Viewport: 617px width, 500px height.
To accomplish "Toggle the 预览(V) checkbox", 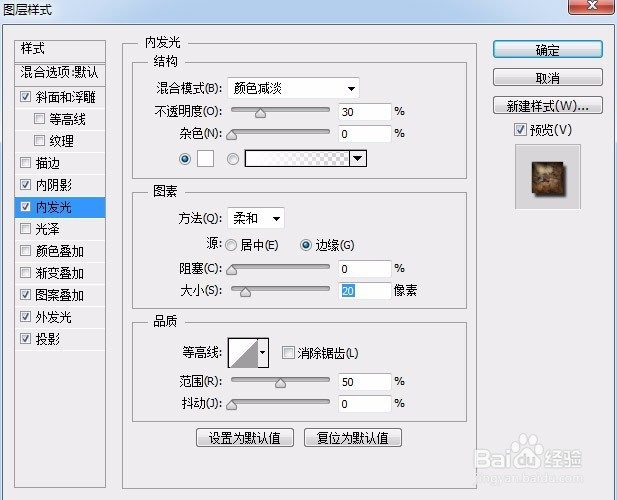I will [520, 129].
